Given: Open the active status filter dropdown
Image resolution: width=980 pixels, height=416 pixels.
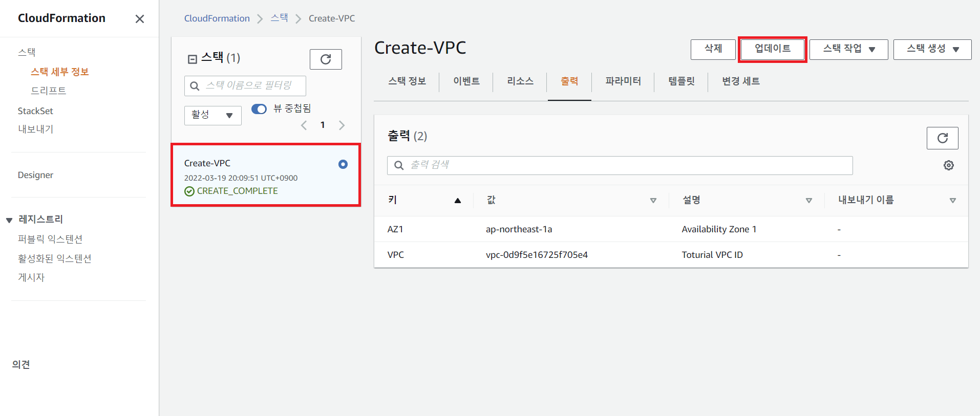Looking at the screenshot, I should 212,115.
